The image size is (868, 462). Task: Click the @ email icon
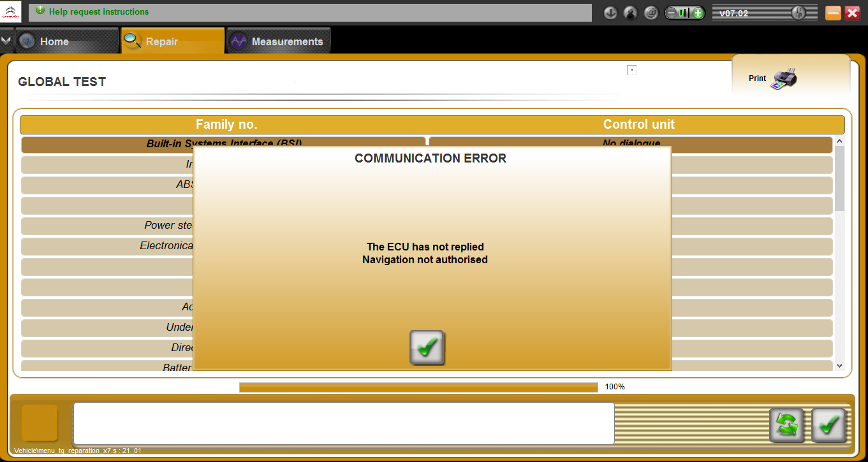tap(651, 13)
